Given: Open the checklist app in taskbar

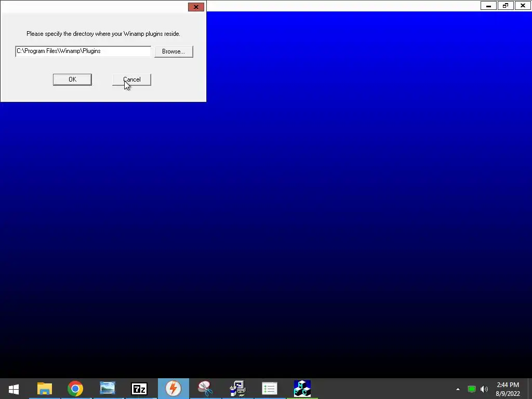Looking at the screenshot, I should coord(270,389).
